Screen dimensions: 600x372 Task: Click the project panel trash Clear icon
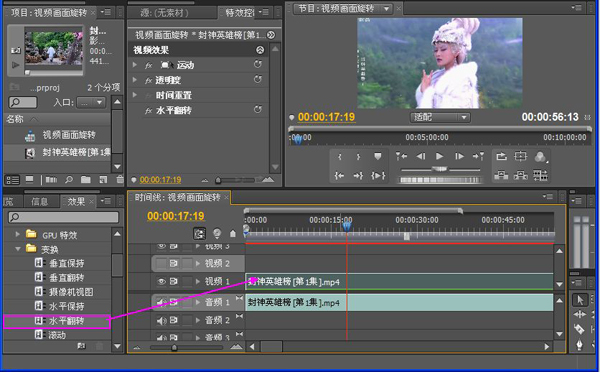(x=120, y=179)
